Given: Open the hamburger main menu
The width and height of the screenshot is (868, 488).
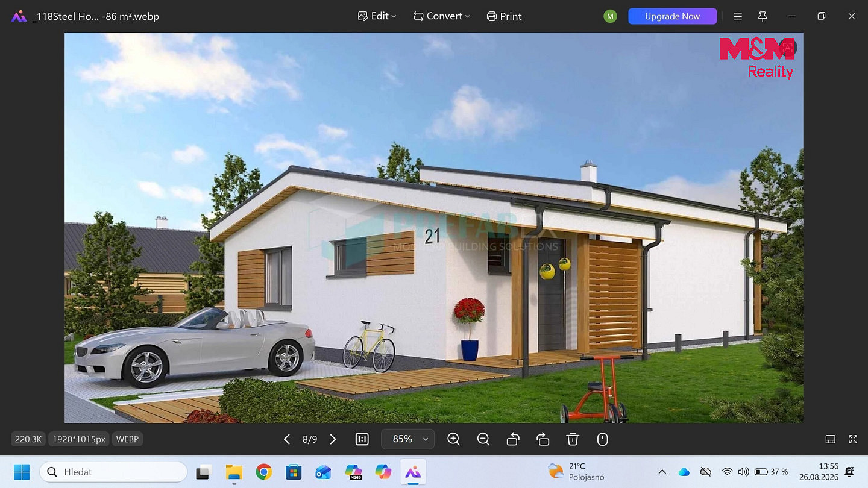Looking at the screenshot, I should (738, 16).
